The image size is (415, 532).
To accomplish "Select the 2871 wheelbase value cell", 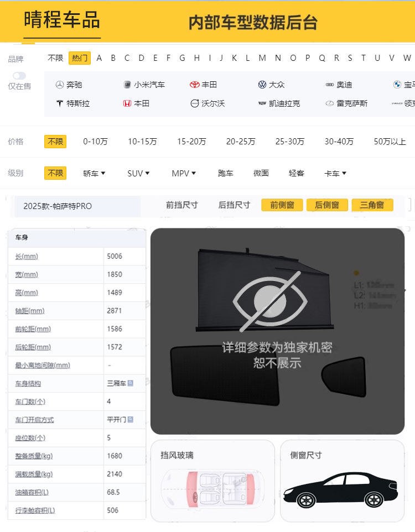I will 124,311.
